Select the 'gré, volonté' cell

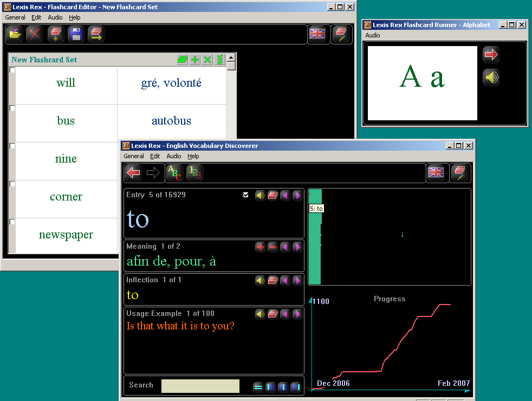pos(172,85)
